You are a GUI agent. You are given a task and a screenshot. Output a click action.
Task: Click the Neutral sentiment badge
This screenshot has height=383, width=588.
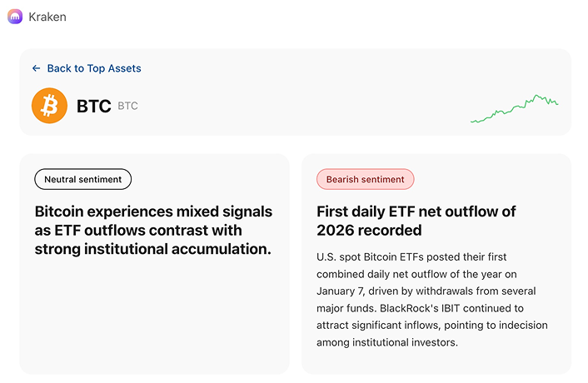coord(82,179)
